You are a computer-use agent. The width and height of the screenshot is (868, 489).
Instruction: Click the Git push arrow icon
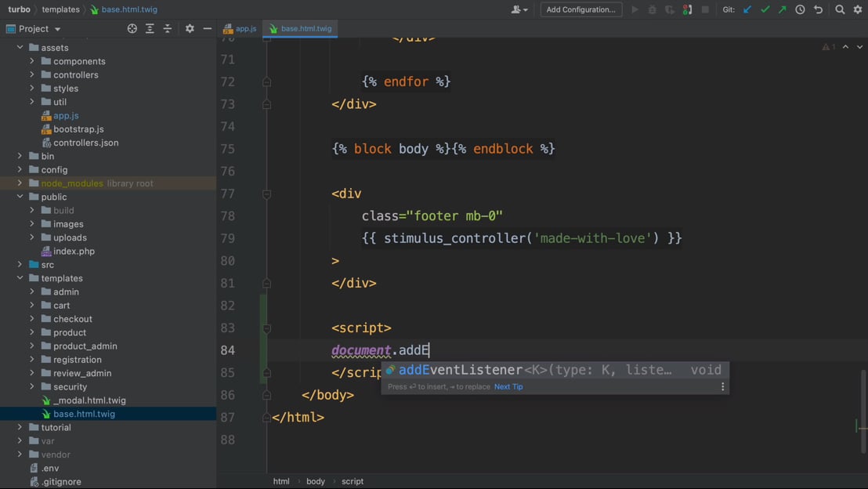783,9
